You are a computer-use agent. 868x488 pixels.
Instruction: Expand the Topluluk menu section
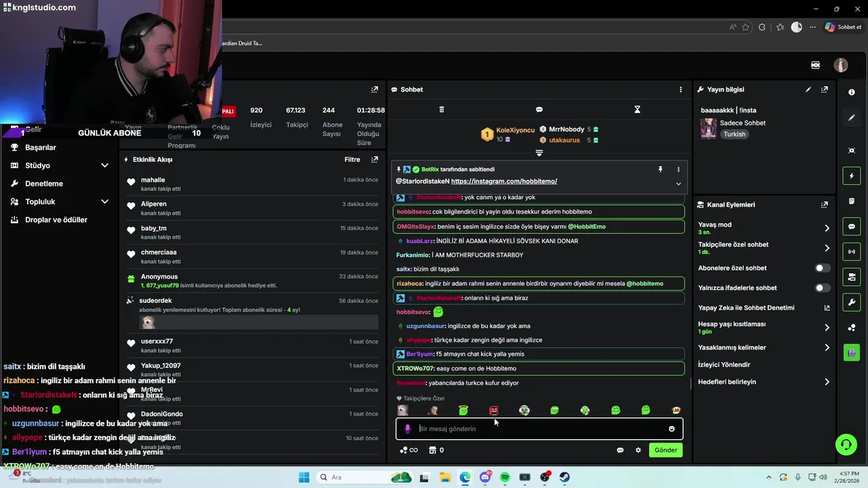click(58, 202)
